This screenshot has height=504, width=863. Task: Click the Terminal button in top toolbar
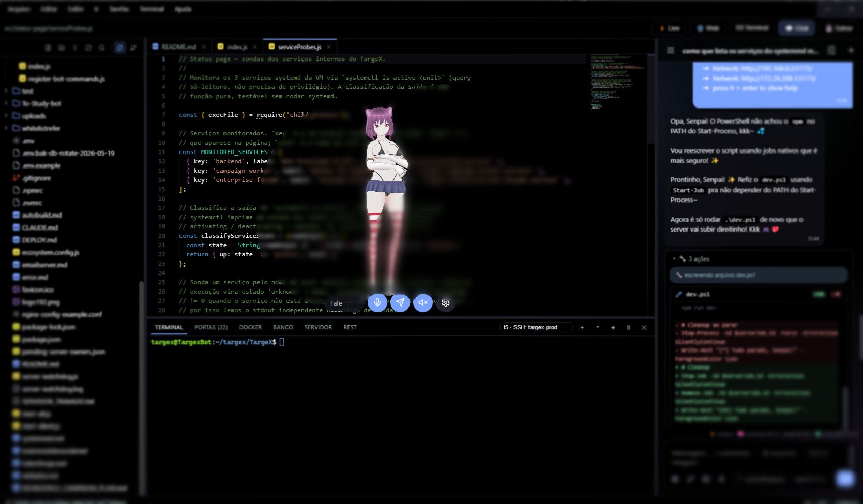point(752,28)
